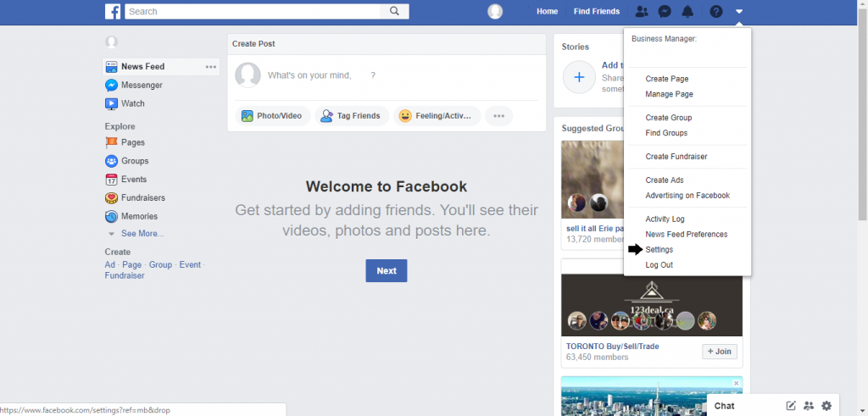Open News Feed options ellipsis
This screenshot has height=416, width=868.
pyautogui.click(x=211, y=67)
